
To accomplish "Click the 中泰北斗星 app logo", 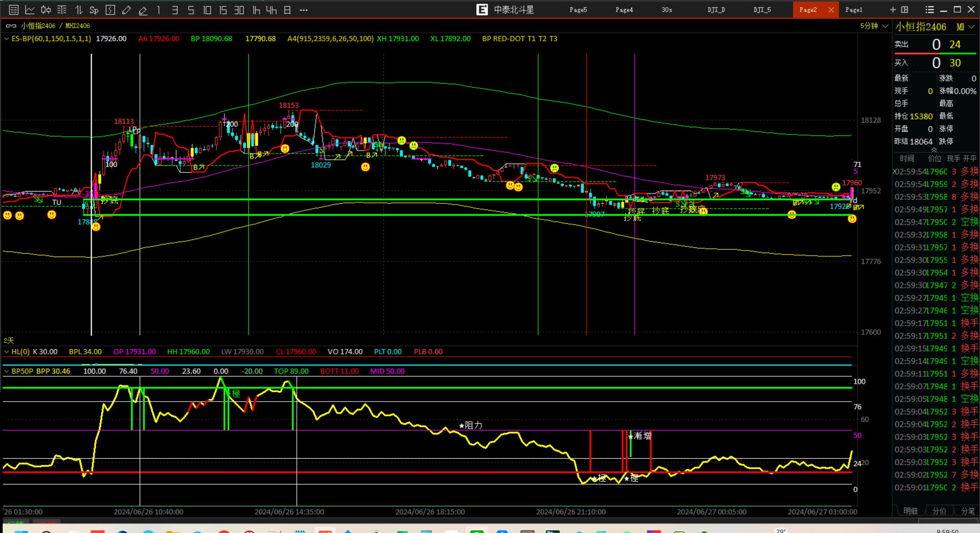I will point(482,10).
